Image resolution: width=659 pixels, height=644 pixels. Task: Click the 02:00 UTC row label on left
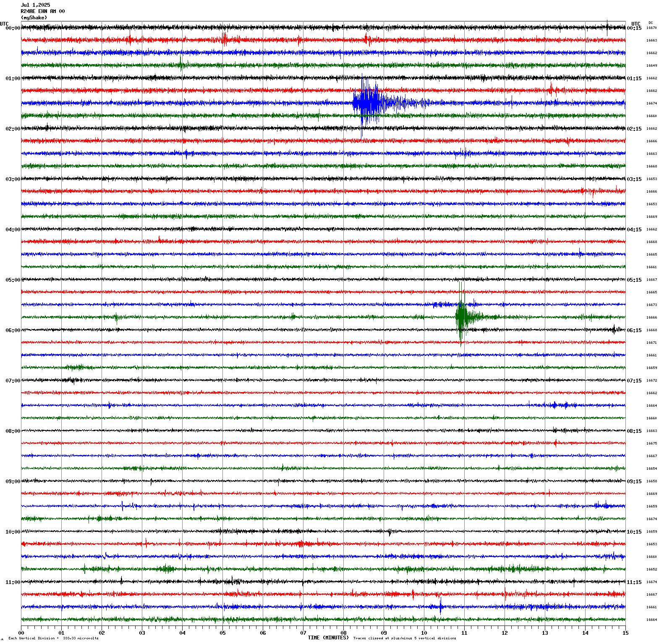pos(13,129)
